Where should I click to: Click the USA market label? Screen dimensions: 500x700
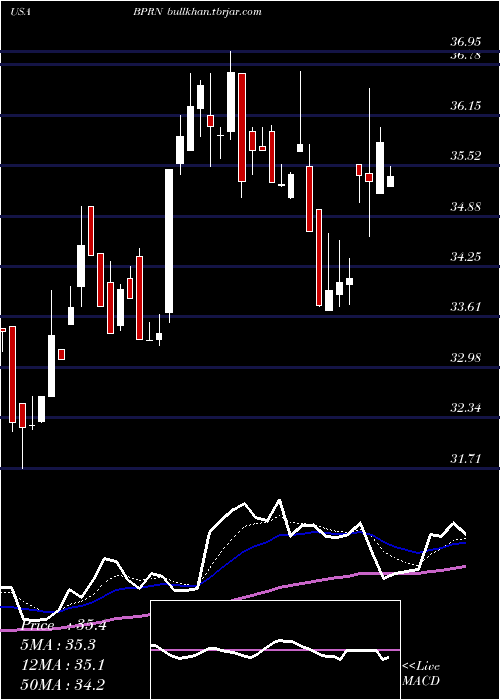click(20, 12)
